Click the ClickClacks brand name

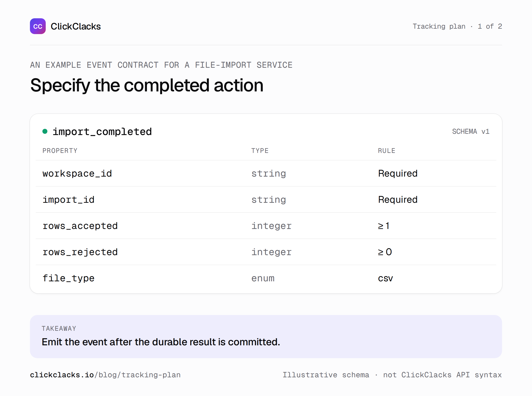[x=75, y=26]
